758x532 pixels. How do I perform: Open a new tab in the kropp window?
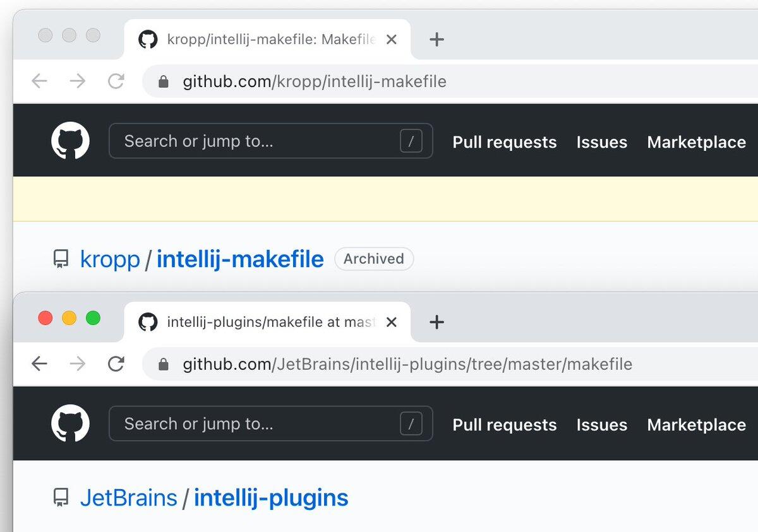pos(436,39)
